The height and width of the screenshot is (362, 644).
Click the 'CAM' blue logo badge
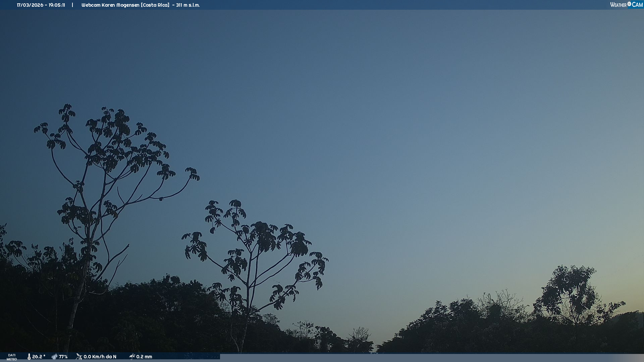pos(637,5)
